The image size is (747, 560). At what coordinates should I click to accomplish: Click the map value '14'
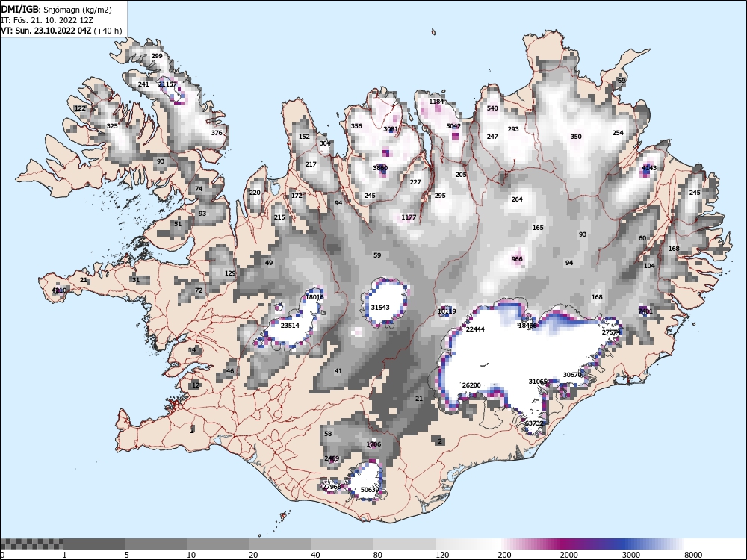coord(192,350)
